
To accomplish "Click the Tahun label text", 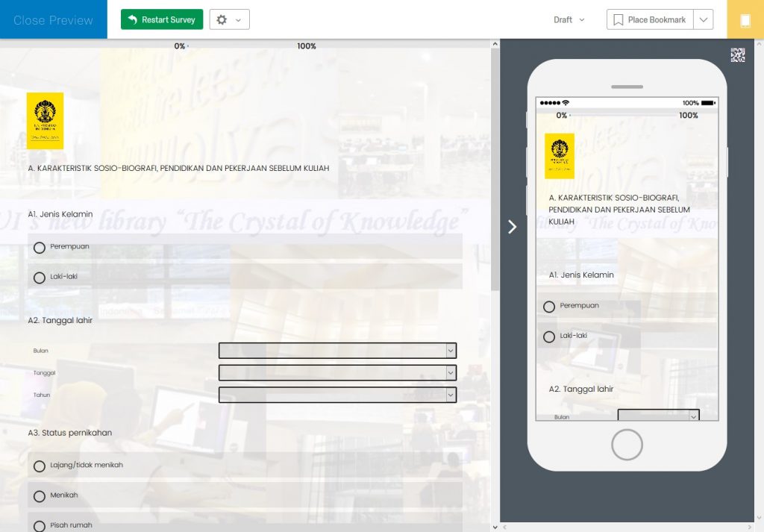I will coord(42,395).
